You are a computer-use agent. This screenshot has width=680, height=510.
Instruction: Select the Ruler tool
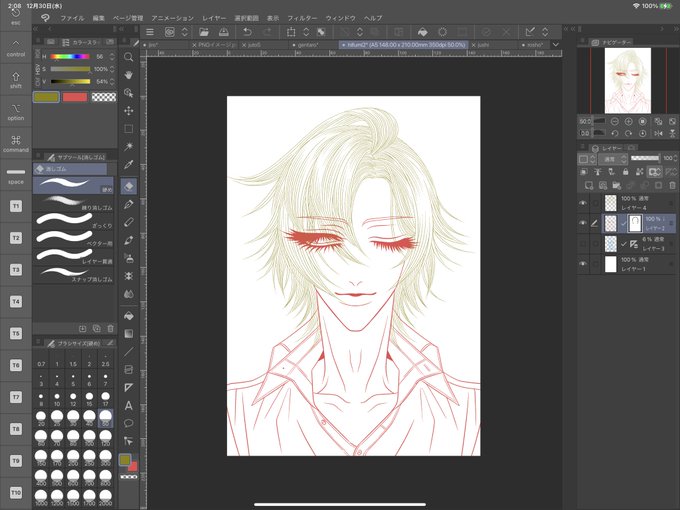click(128, 387)
